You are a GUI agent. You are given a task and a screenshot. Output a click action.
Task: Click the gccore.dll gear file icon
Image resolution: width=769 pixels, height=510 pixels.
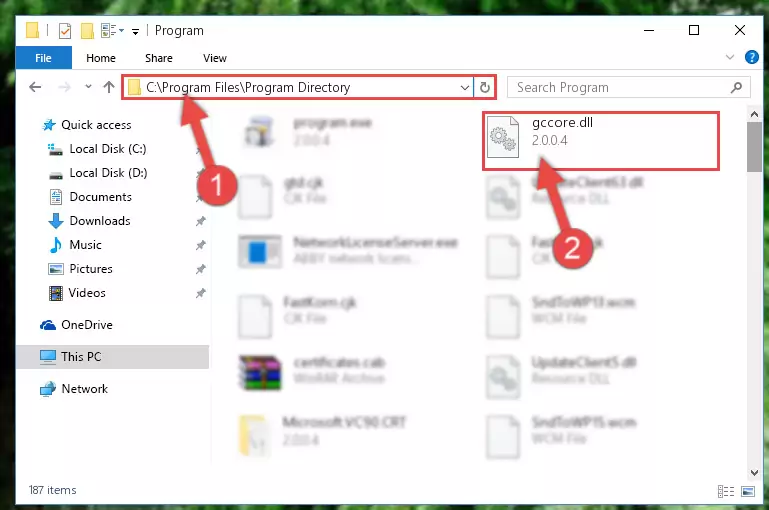(503, 137)
